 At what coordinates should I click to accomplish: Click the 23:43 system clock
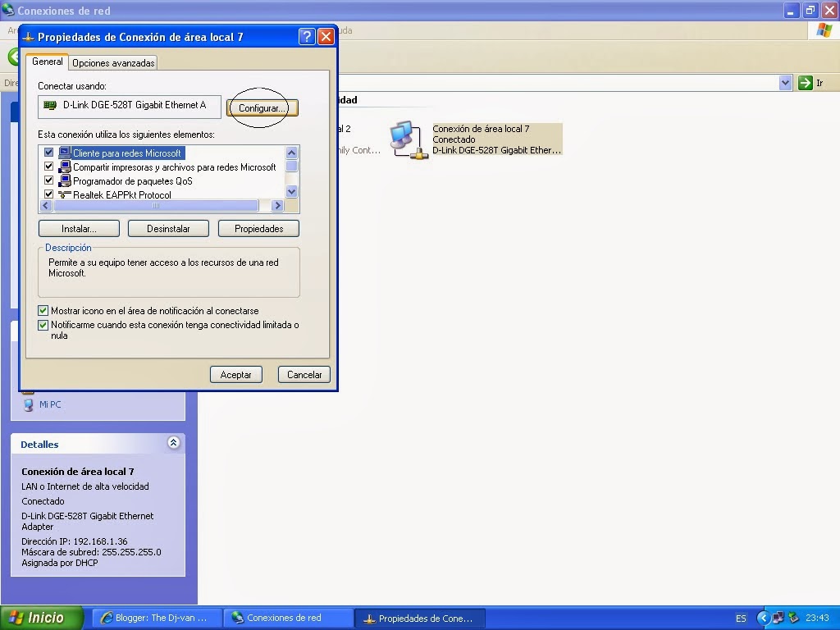(818, 619)
